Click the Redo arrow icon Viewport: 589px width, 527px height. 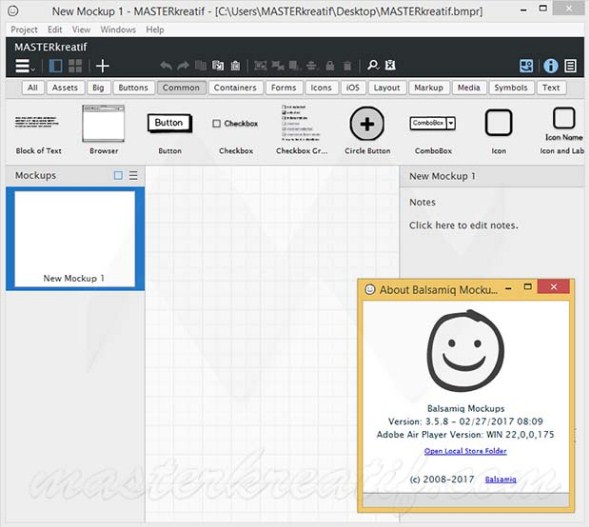point(183,66)
